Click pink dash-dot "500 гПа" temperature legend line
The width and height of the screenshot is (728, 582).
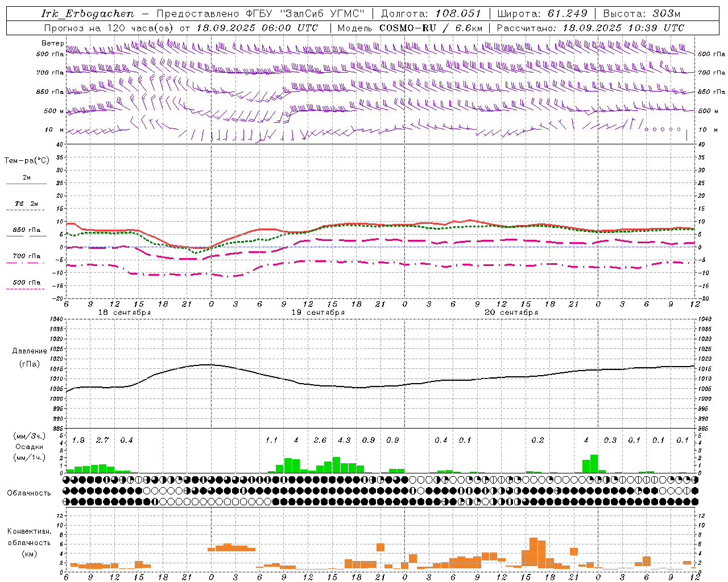tap(25, 289)
